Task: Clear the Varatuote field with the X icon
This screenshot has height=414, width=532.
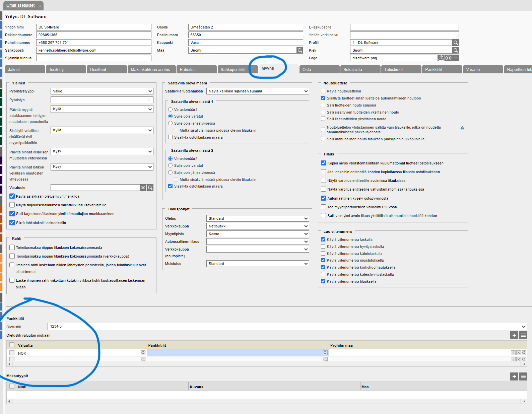Action: click(143, 188)
